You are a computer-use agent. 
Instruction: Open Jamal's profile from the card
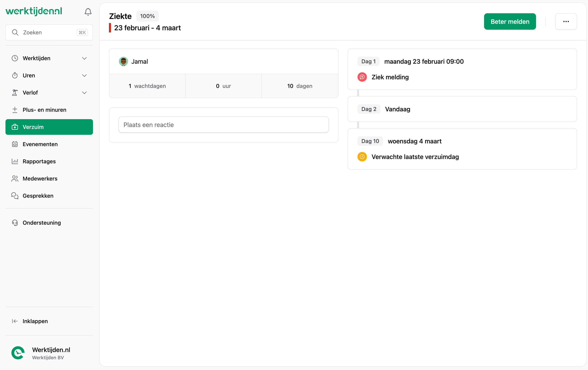133,61
